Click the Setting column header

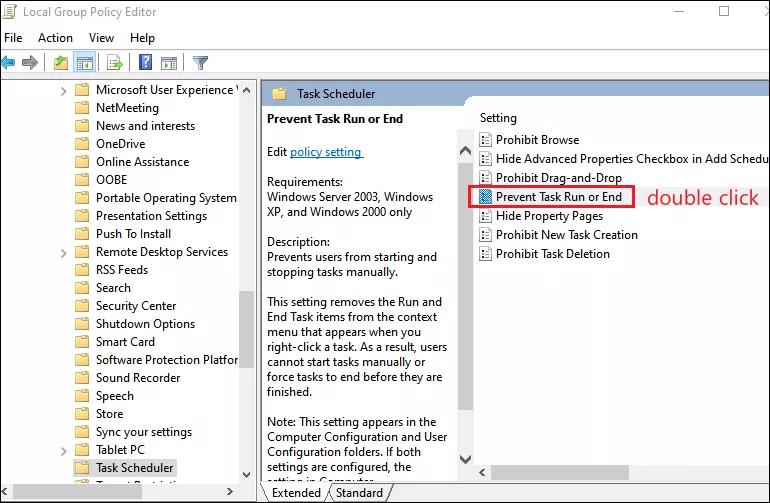[x=498, y=118]
